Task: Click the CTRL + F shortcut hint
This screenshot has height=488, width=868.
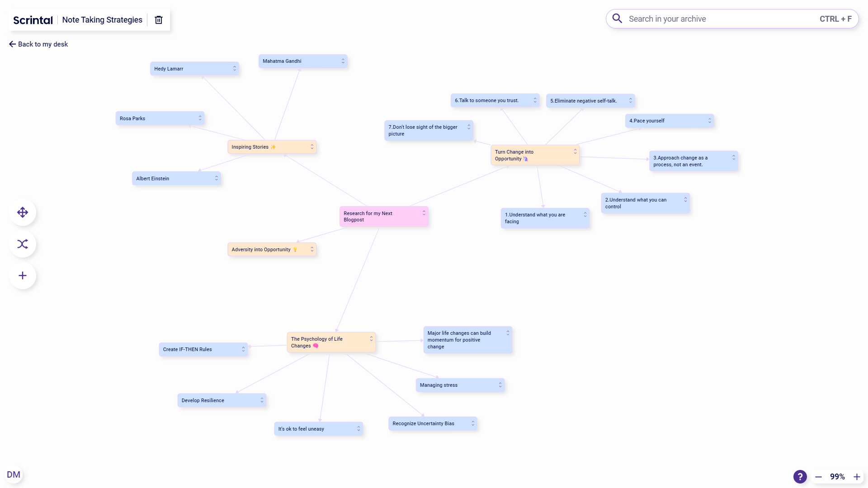Action: [x=835, y=19]
